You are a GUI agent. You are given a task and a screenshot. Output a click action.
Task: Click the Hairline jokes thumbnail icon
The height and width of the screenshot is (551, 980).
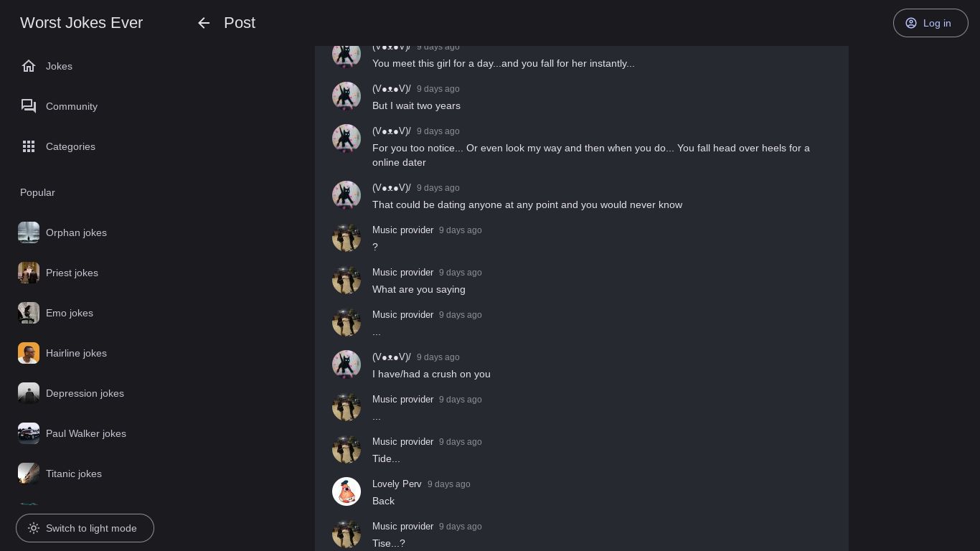[29, 353]
